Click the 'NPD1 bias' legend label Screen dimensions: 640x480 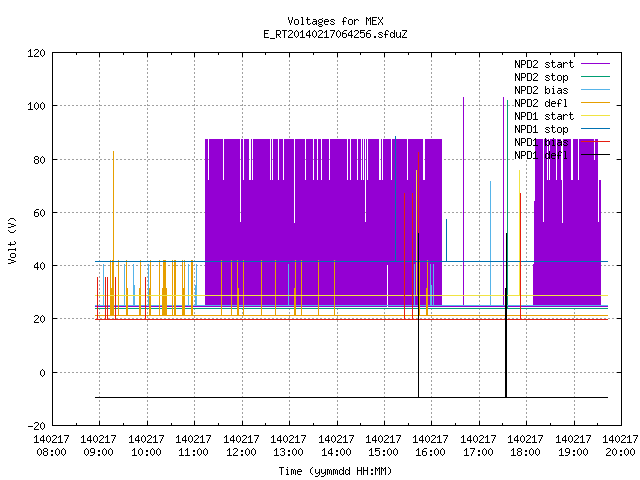coord(541,142)
